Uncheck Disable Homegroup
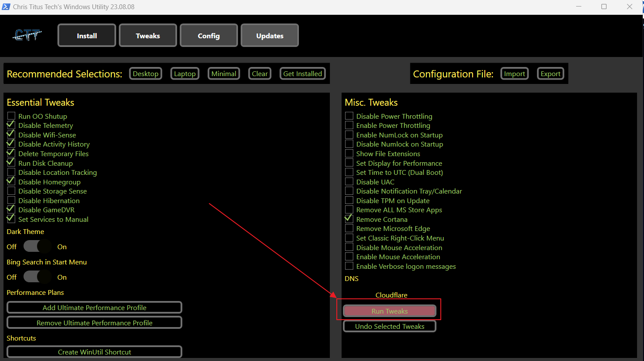Screen dimensions: 644x361 (x=11, y=182)
